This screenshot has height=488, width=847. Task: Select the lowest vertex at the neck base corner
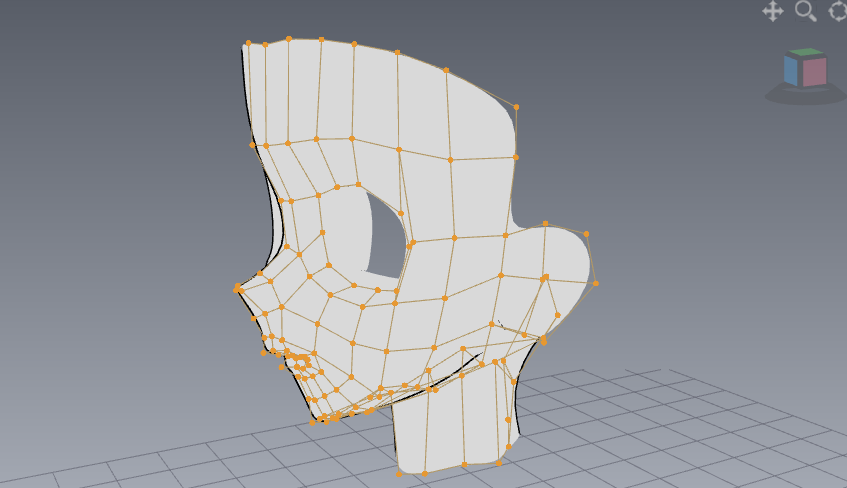tap(399, 474)
